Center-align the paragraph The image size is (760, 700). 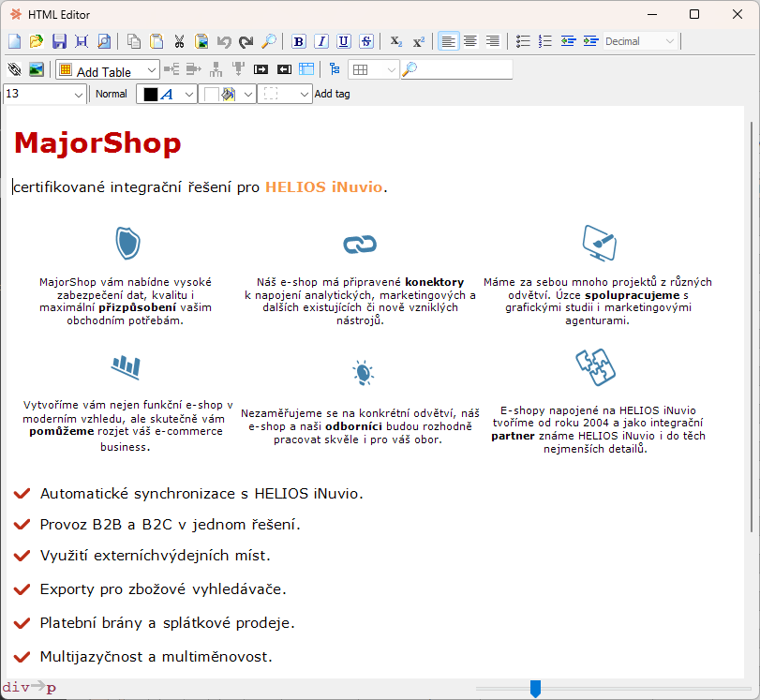(x=470, y=41)
